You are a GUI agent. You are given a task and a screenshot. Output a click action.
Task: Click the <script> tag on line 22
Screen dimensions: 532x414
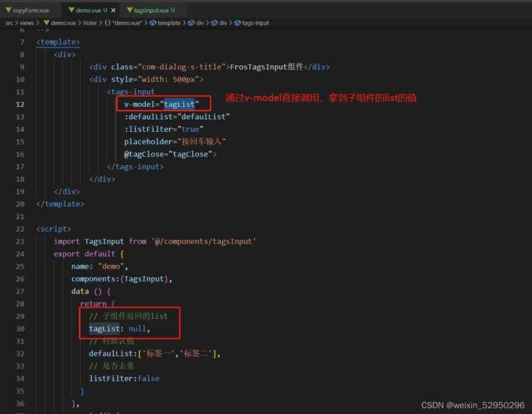(x=54, y=229)
